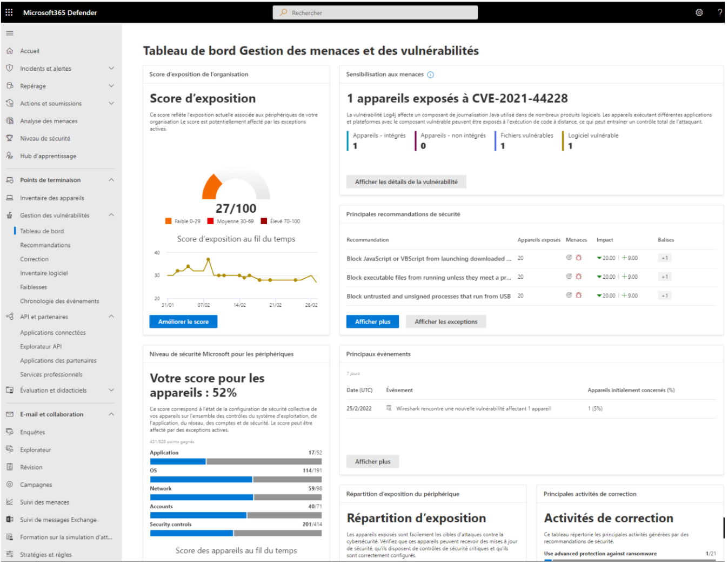Click the OS score progress bar
This screenshot has height=565, width=728.
click(236, 479)
